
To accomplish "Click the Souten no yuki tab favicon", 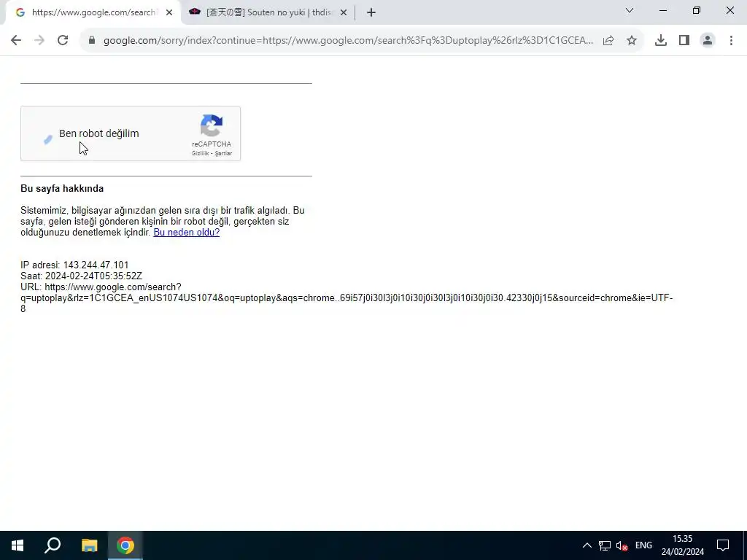I will tap(194, 12).
